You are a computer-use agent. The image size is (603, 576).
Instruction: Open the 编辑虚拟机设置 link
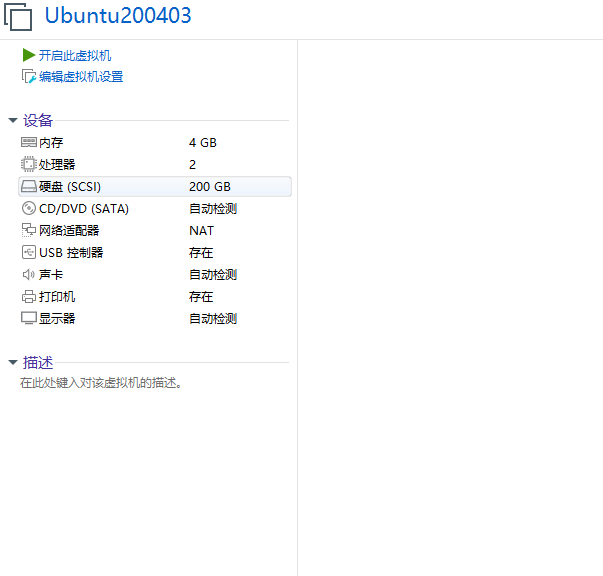(x=81, y=77)
